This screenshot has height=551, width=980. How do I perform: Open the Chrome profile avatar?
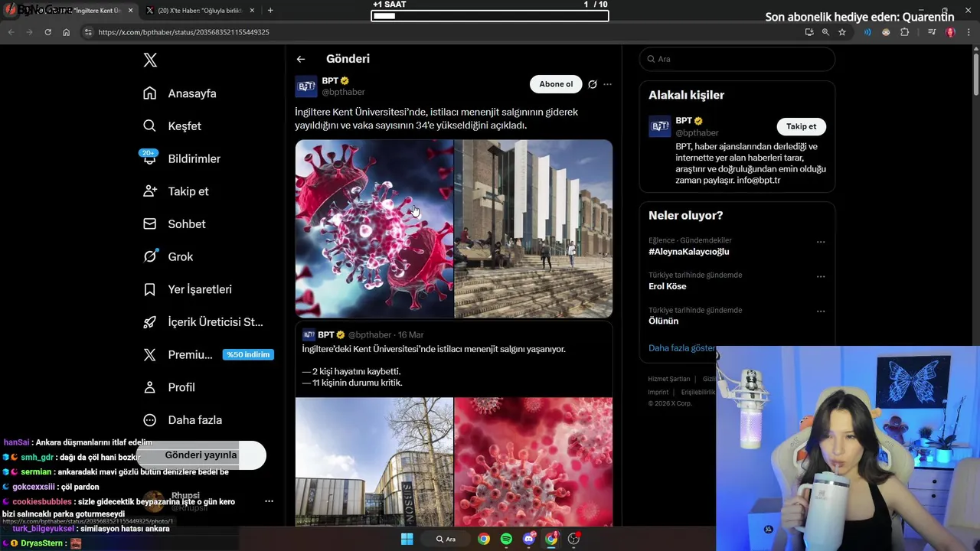950,32
